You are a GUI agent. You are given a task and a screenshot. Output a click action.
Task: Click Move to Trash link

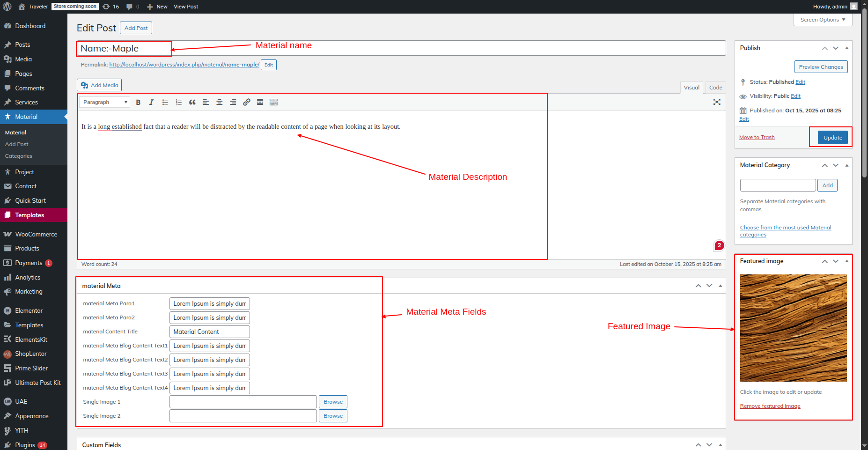point(757,137)
